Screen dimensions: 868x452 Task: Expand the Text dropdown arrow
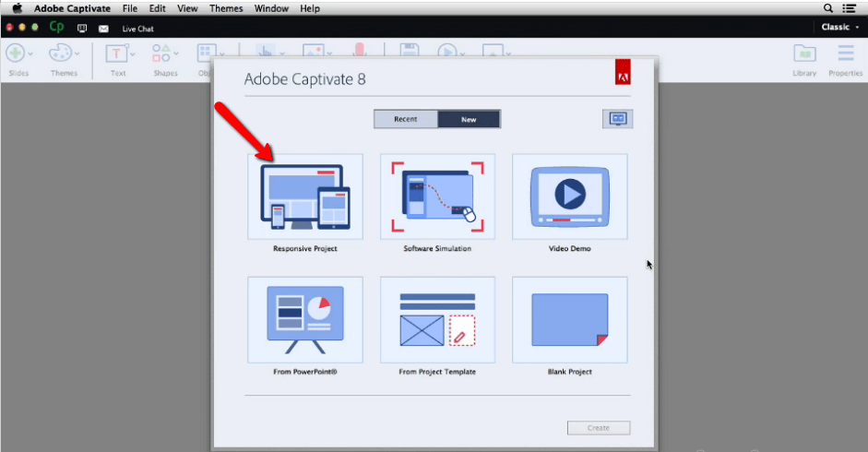132,54
